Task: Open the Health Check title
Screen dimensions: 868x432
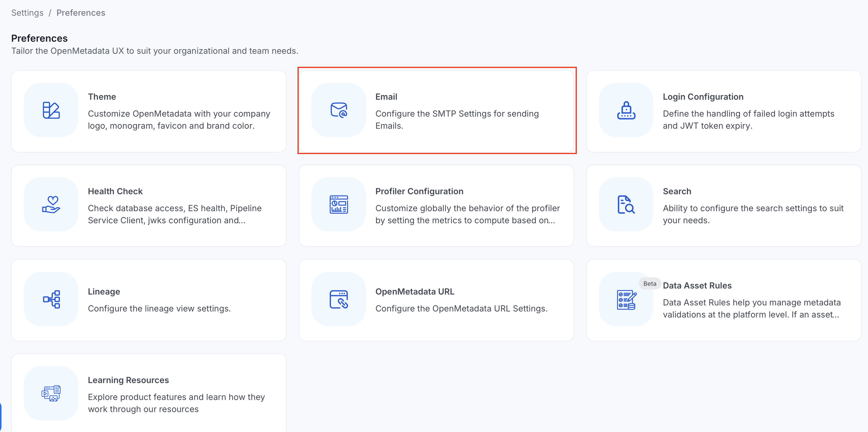Action: pyautogui.click(x=115, y=192)
